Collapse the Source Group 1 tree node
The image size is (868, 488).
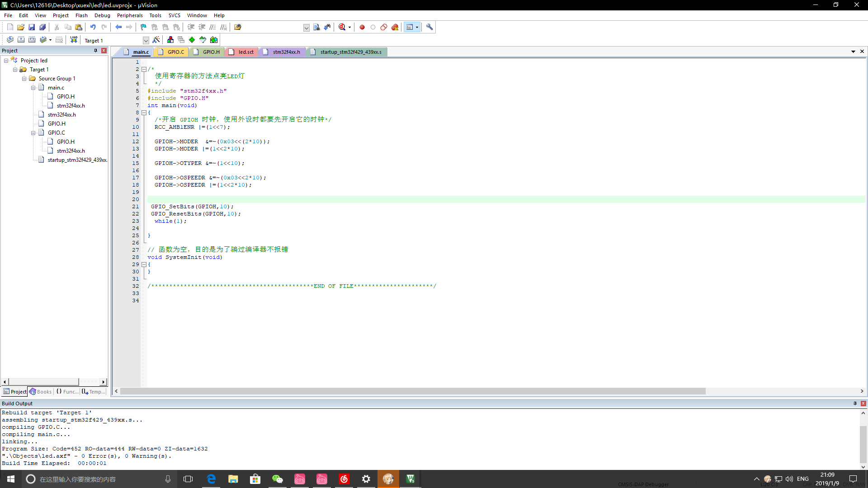[24, 79]
